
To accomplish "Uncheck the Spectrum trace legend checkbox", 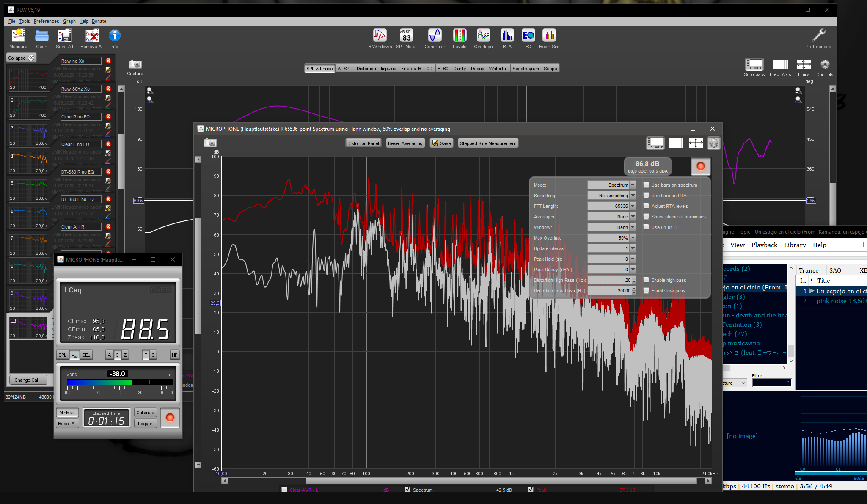I will click(407, 490).
